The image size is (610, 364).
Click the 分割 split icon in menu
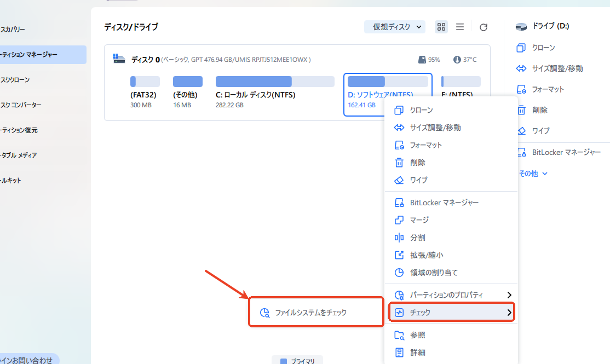pos(399,238)
